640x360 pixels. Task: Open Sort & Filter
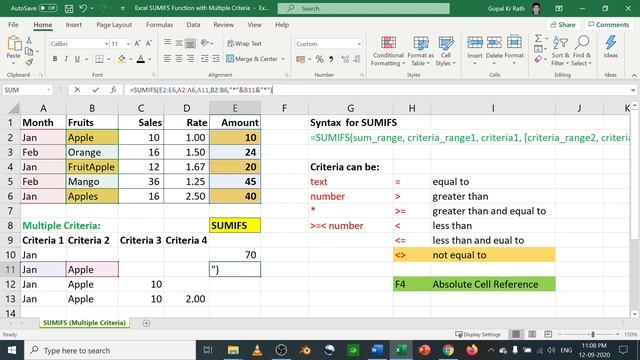pos(560,51)
